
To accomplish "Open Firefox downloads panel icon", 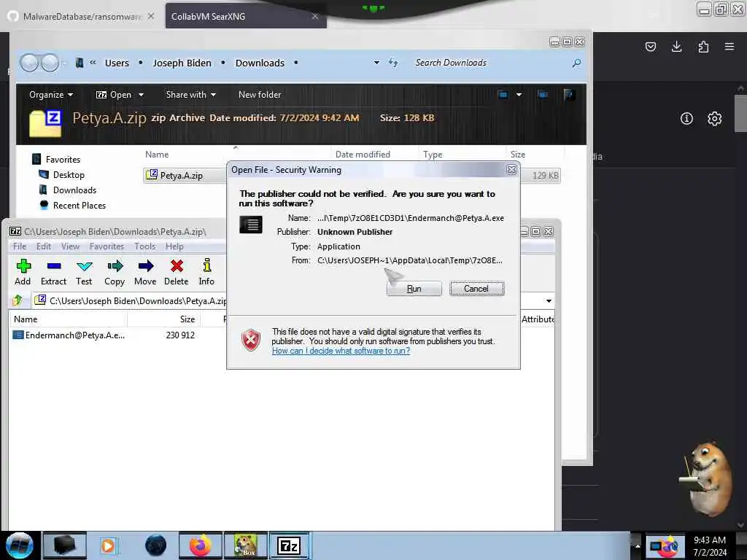I will 676,46.
